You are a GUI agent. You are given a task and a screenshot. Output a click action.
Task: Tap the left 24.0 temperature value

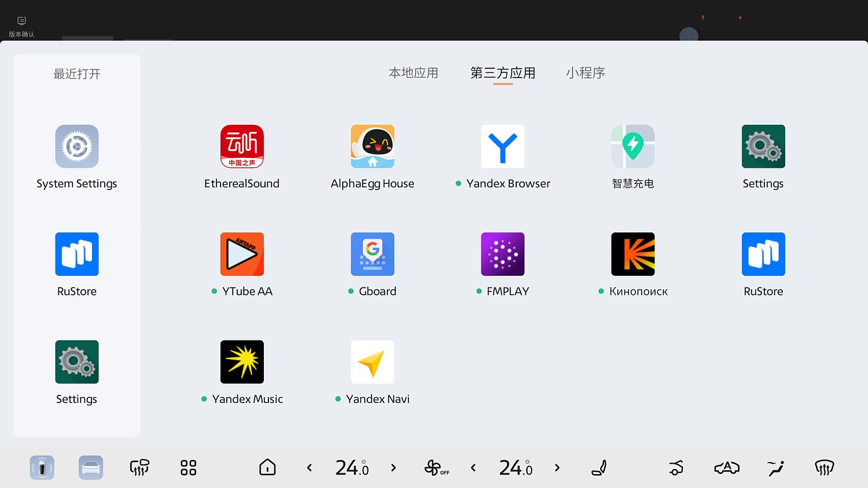click(352, 468)
